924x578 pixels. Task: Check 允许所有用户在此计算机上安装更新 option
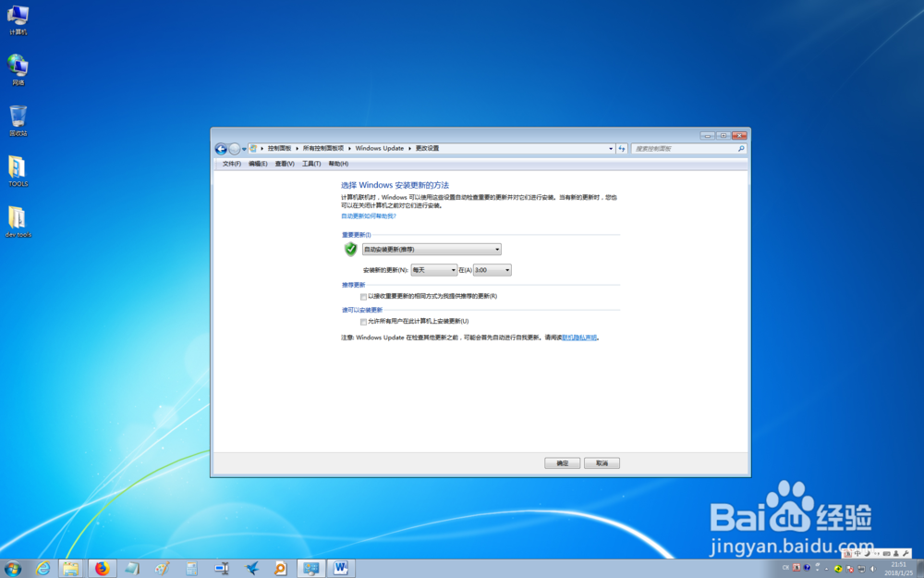tap(363, 322)
